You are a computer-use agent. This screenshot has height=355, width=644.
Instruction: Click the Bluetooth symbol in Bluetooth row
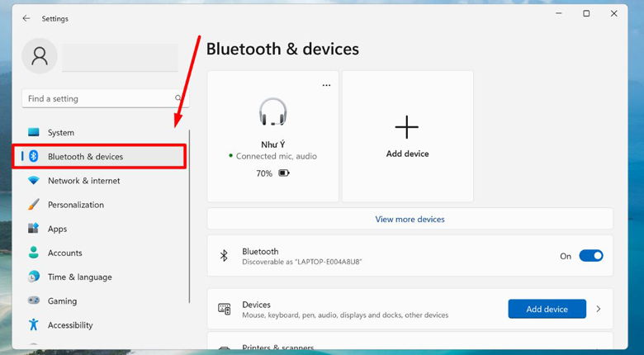[x=224, y=256]
